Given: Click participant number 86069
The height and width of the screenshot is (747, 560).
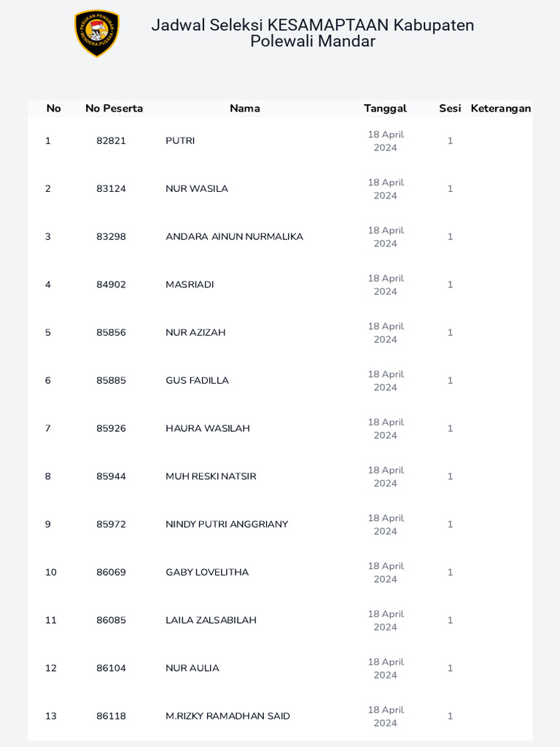Looking at the screenshot, I should (111, 573).
